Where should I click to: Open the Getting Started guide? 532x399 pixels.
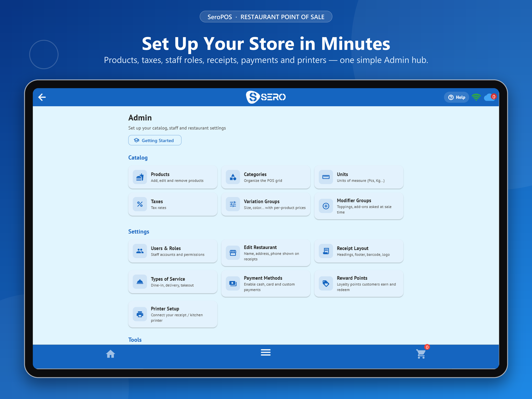pyautogui.click(x=155, y=140)
